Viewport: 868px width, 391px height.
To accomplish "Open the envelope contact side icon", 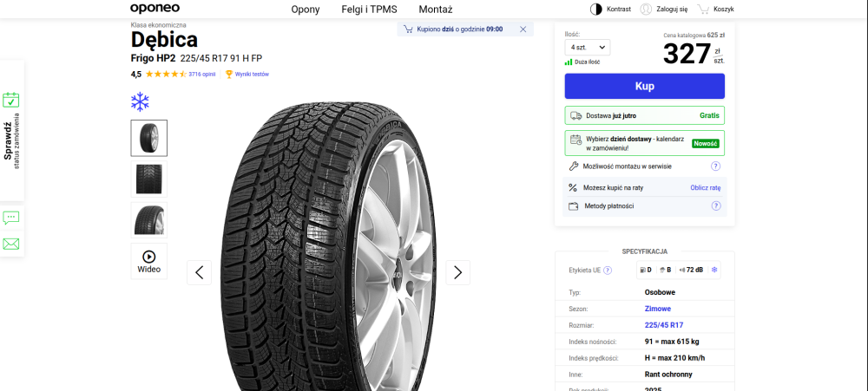I will (x=11, y=244).
